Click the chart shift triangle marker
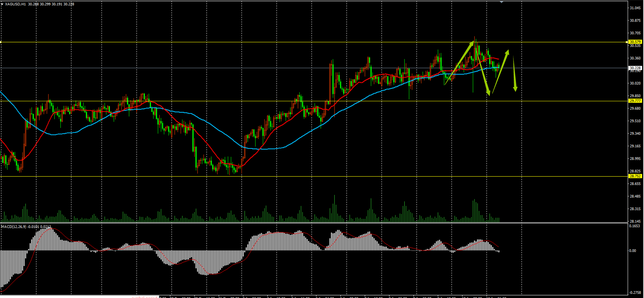 tap(502, 2)
